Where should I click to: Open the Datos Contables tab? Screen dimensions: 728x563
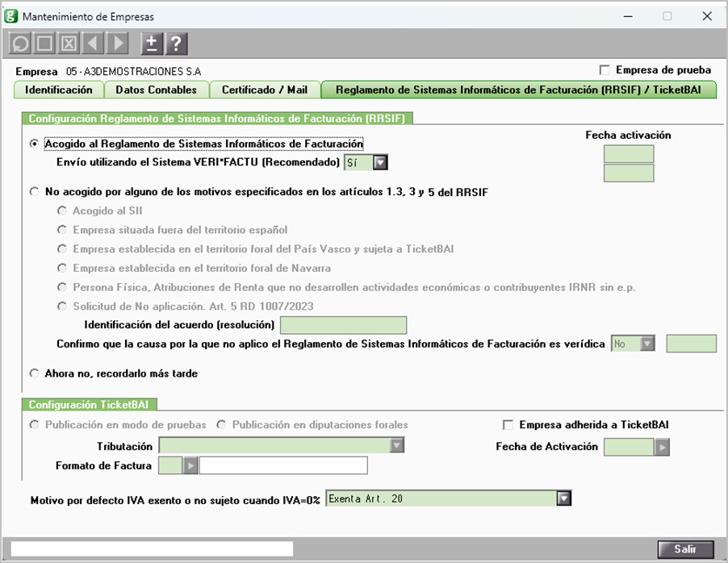[x=157, y=90]
